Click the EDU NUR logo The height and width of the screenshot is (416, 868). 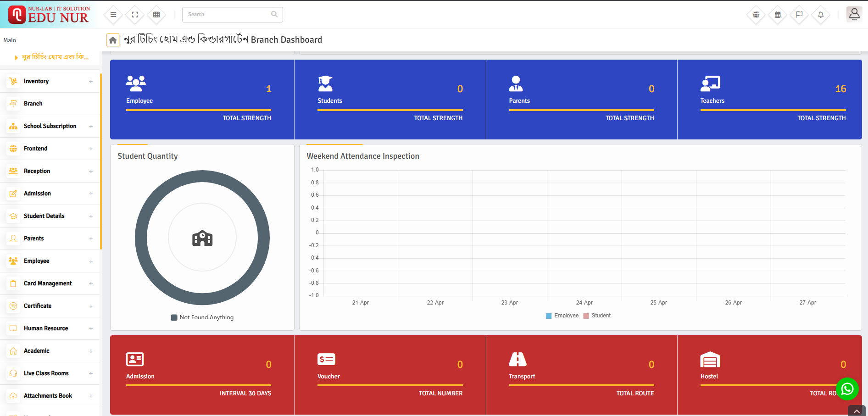[49, 15]
